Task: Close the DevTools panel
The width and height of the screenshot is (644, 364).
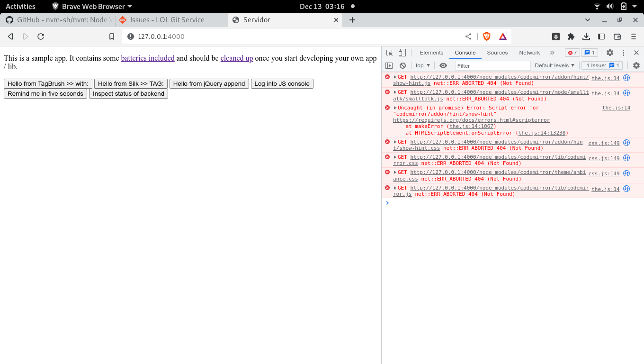Action: coord(636,53)
